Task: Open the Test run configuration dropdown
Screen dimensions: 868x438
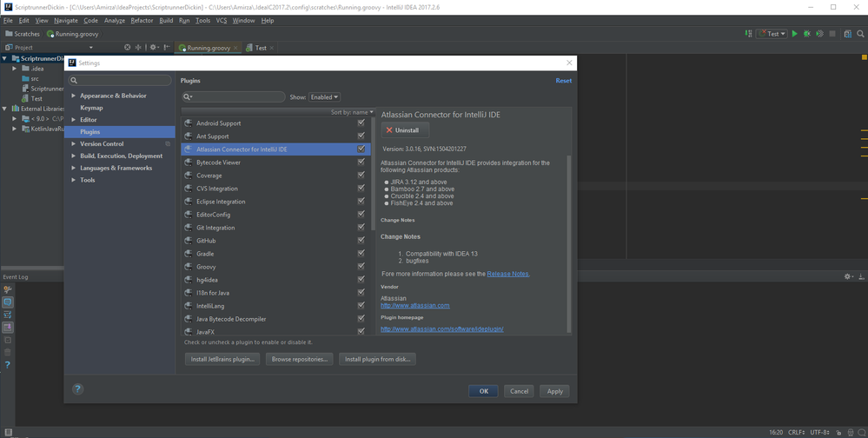Action: click(x=772, y=34)
